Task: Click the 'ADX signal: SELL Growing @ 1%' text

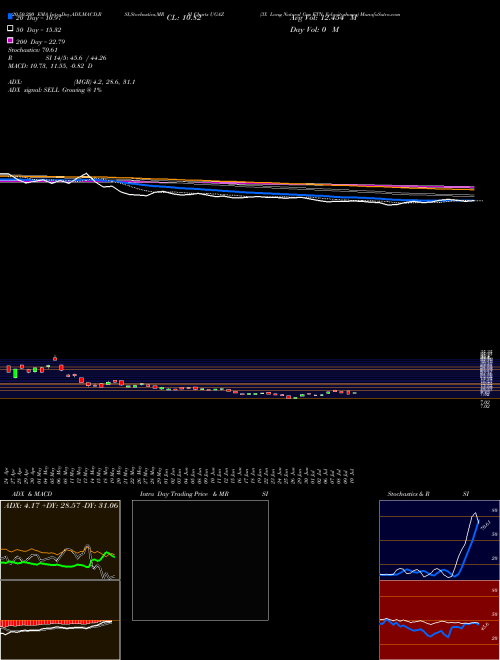Action: [55, 90]
